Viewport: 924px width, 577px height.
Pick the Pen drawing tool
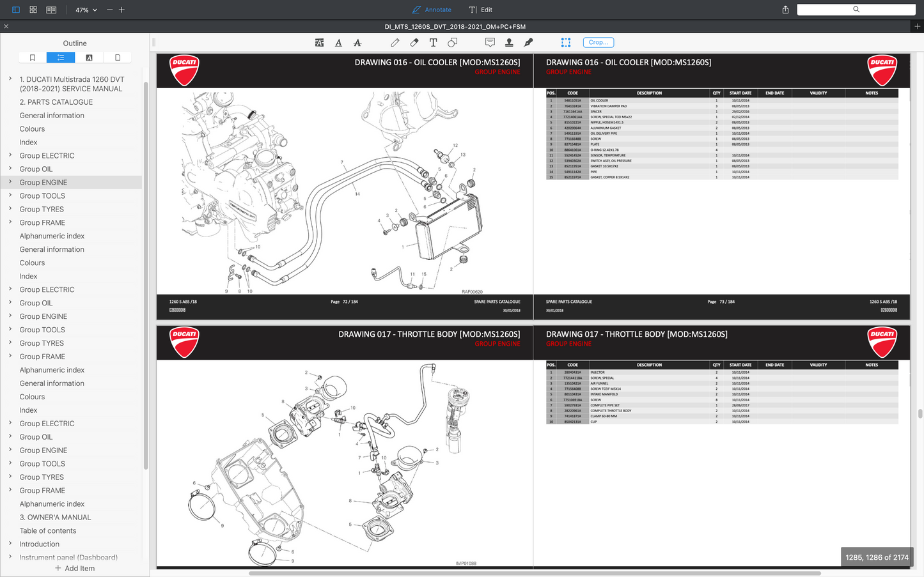tap(395, 42)
